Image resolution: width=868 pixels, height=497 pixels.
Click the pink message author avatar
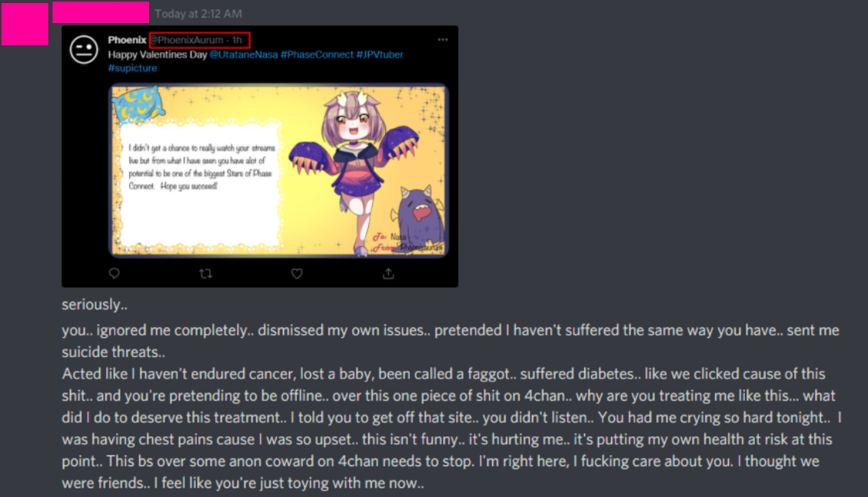tap(25, 23)
